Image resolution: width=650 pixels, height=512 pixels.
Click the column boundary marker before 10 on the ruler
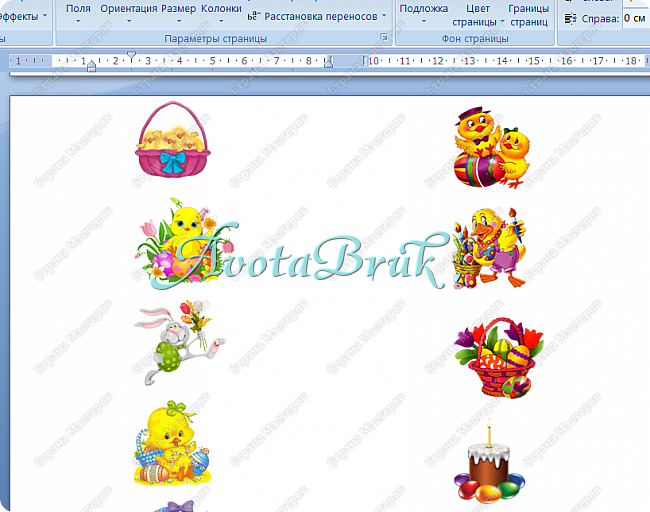point(364,61)
